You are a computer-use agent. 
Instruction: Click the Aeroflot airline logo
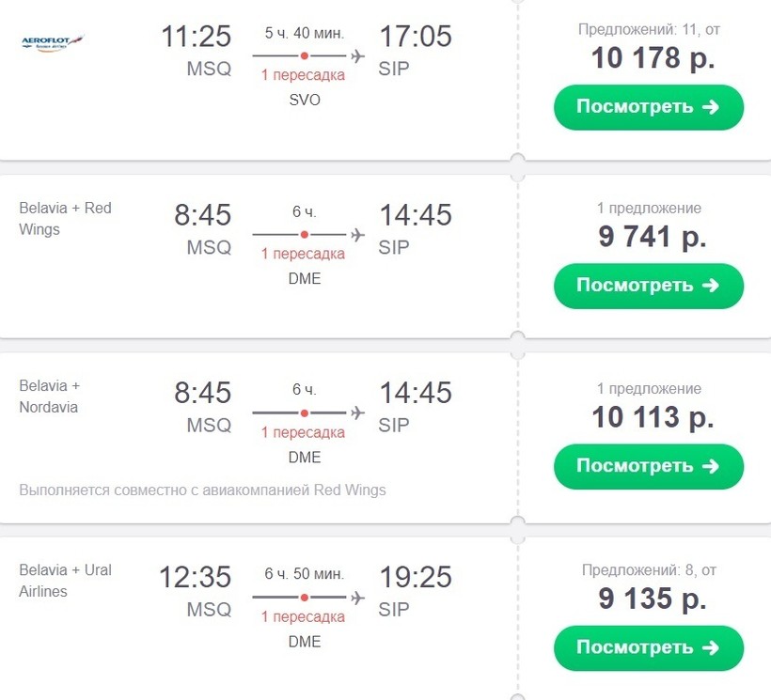click(x=53, y=42)
